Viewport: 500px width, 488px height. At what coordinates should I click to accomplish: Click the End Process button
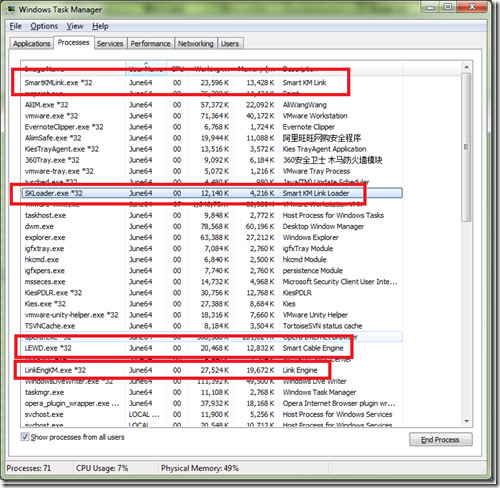(440, 439)
